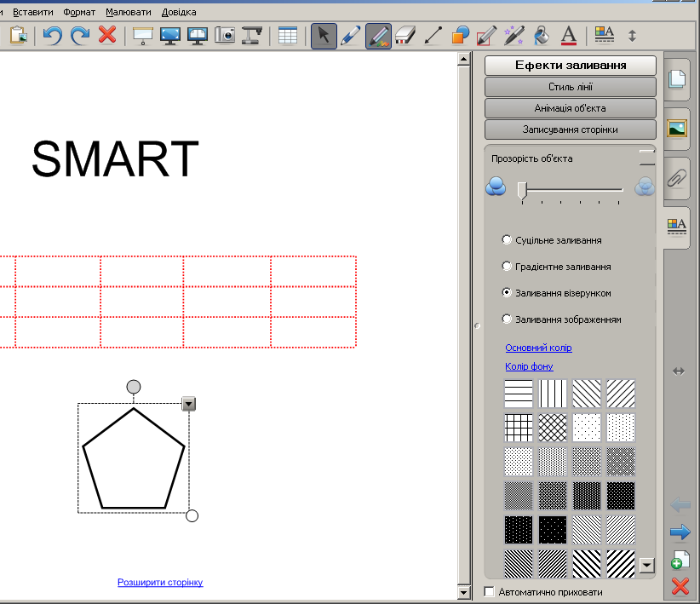Click the canvas scrollbar up arrow
This screenshot has width=700, height=604.
tap(464, 59)
